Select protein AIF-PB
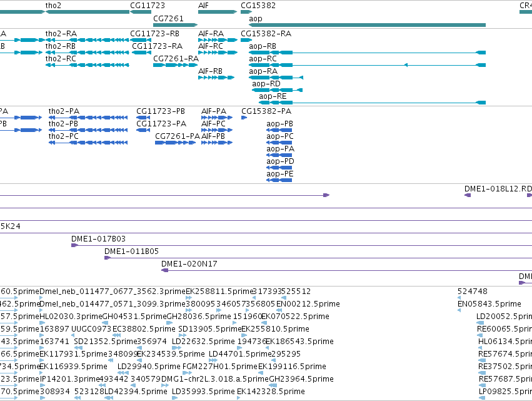Image resolution: width=532 pixels, height=401 pixels. click(213, 136)
